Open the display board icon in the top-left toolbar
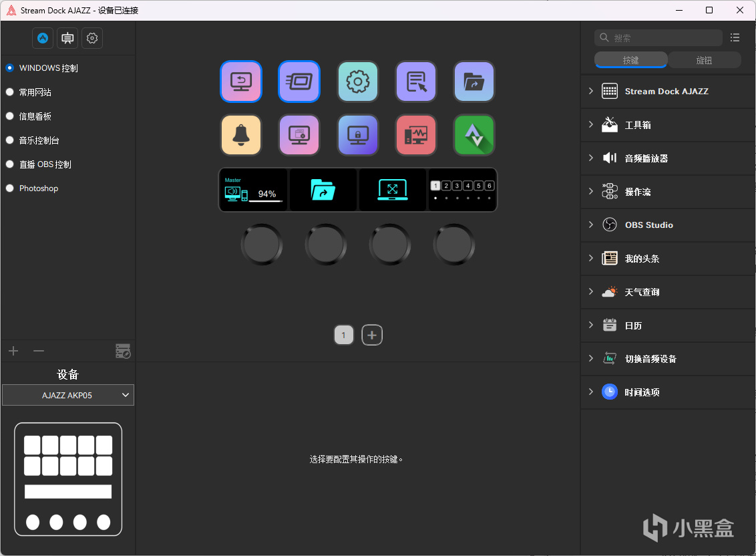The width and height of the screenshot is (756, 556). coord(67,38)
